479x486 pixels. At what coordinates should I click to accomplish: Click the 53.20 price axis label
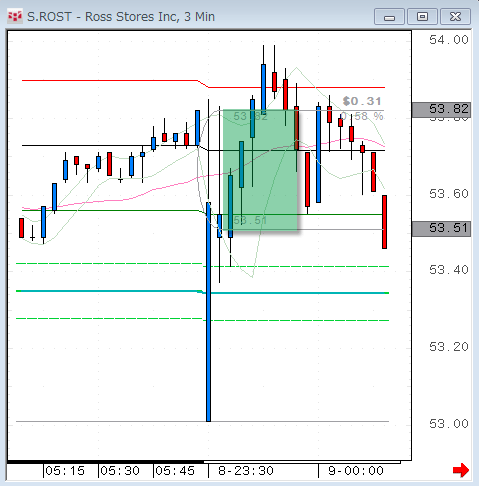449,347
